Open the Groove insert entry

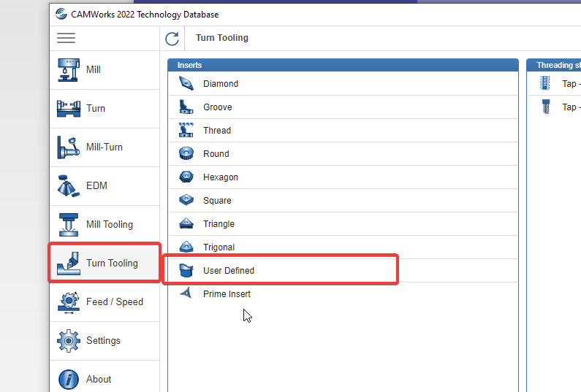pyautogui.click(x=343, y=107)
